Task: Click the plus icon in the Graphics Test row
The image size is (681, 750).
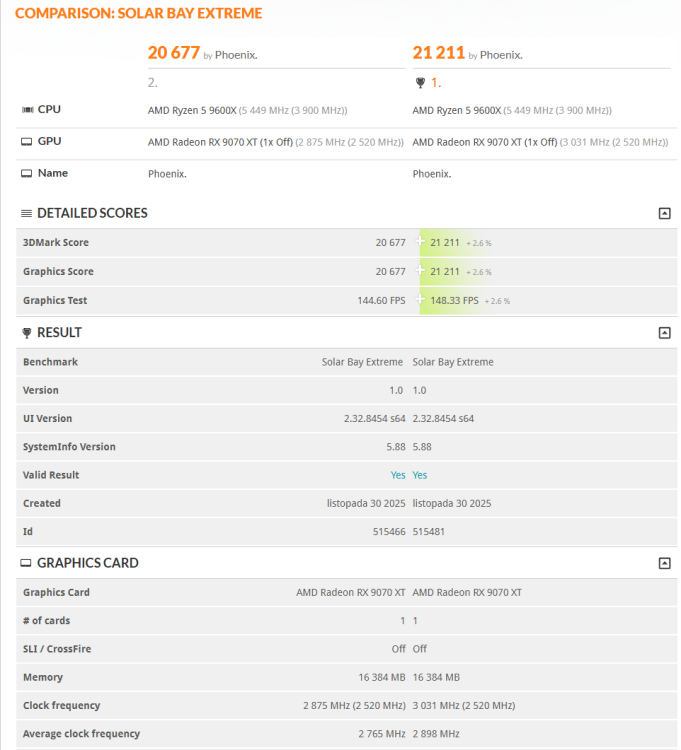Action: click(x=421, y=301)
